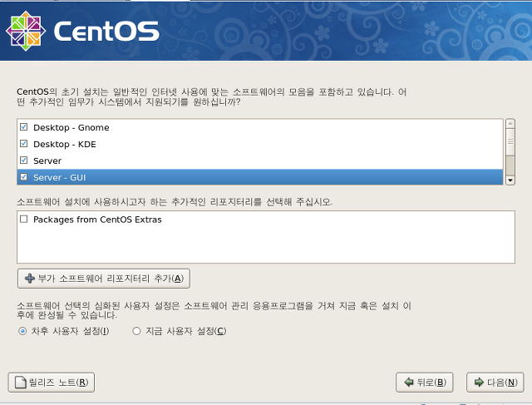
Task: Click the CentOS logo icon
Action: click(x=26, y=31)
